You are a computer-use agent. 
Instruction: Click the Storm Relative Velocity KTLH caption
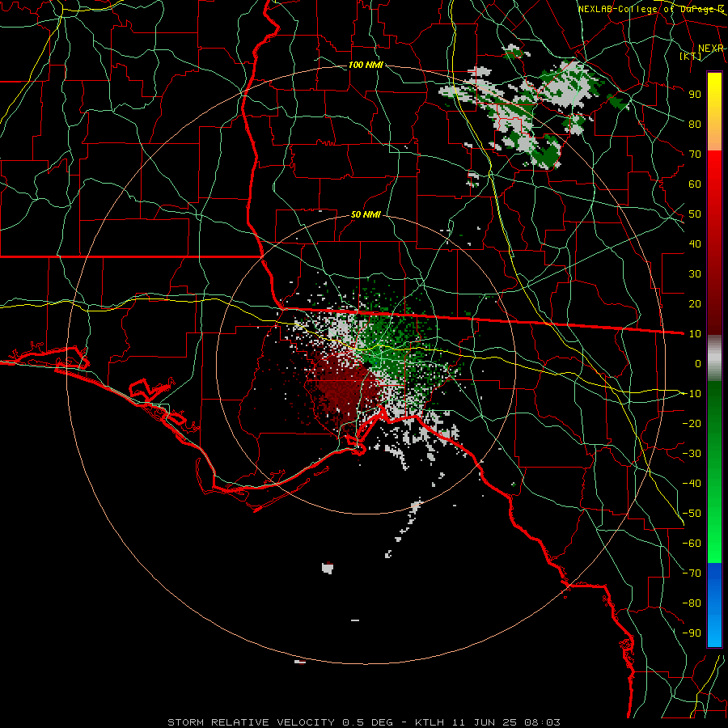point(363,722)
